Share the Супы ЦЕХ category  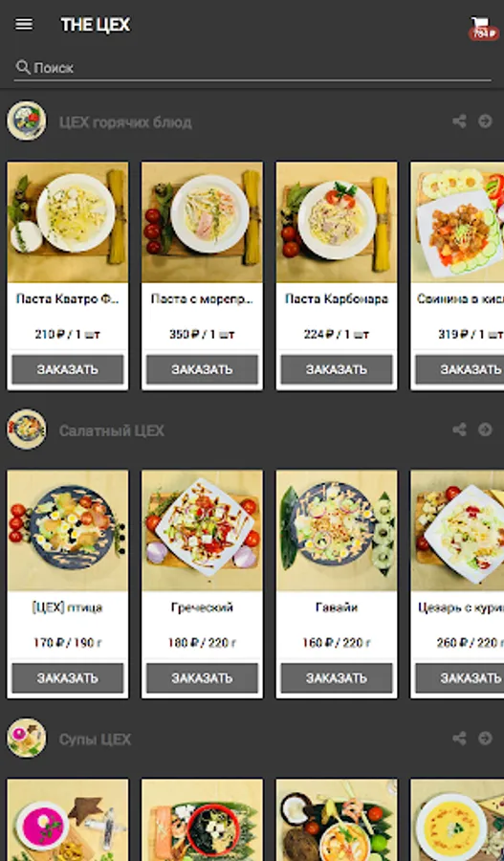point(459,738)
